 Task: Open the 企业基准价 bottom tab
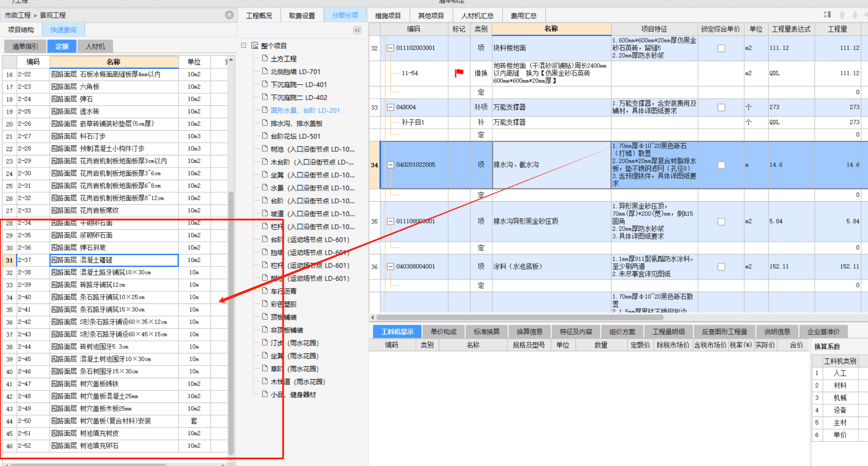[x=824, y=331]
